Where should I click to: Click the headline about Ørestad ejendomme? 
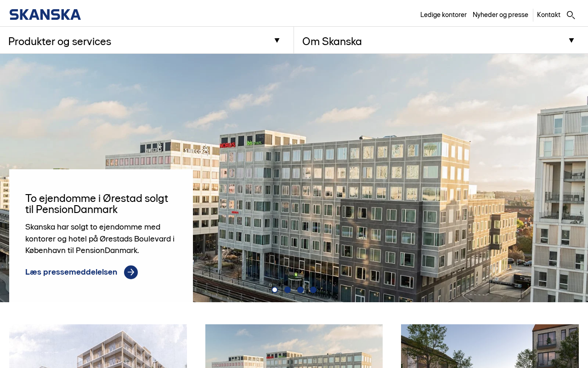pos(97,204)
